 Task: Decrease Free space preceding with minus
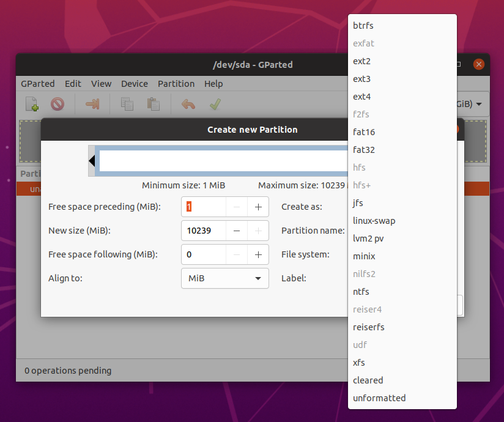(237, 207)
